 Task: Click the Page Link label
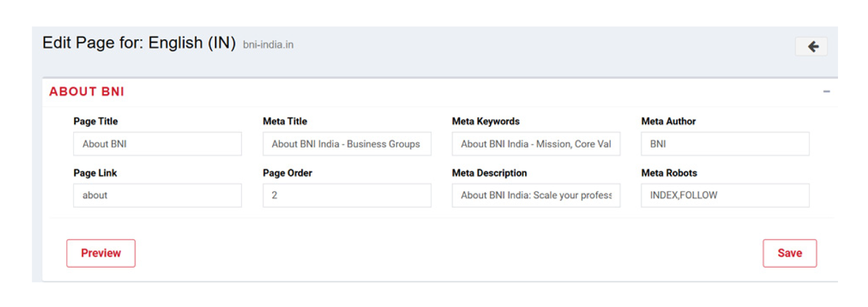click(95, 173)
